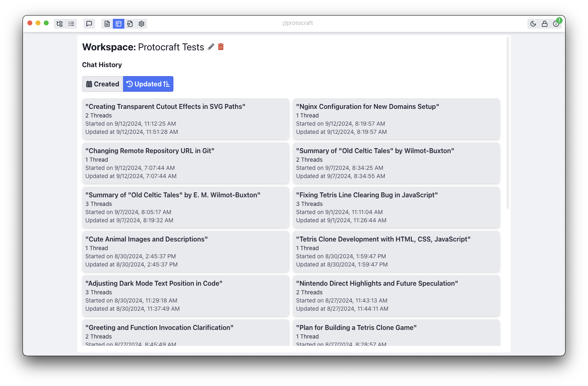Click the document page icon in toolbar
Screen dimensions: 588x386
click(107, 24)
